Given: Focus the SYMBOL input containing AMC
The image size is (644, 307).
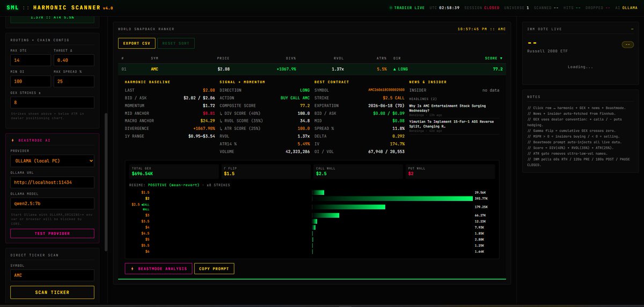Looking at the screenshot, I should (52, 275).
